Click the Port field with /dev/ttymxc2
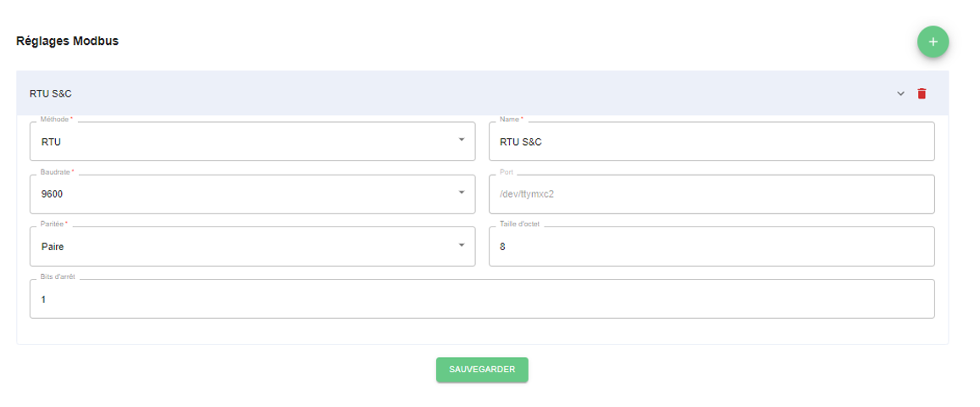 point(711,194)
